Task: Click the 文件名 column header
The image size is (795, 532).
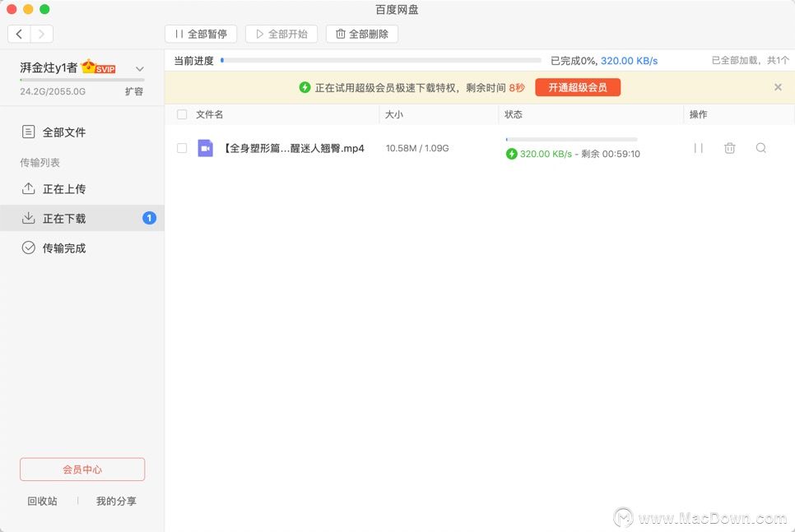Action: (x=209, y=114)
